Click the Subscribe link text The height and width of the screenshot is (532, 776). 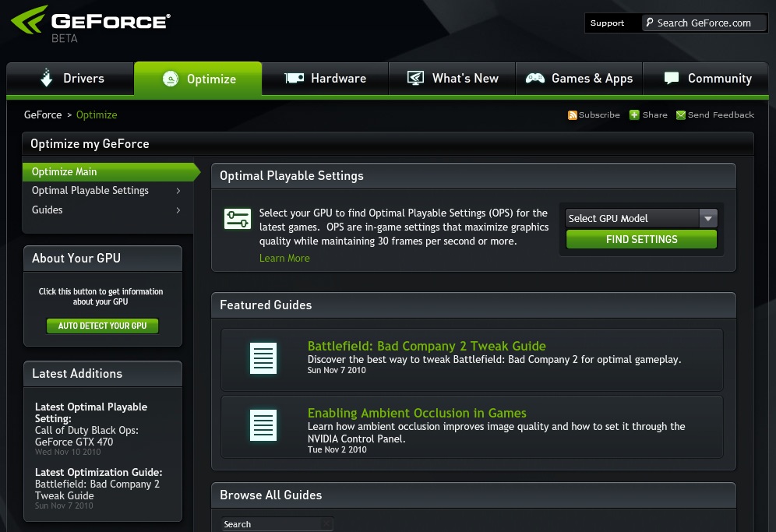coord(599,115)
